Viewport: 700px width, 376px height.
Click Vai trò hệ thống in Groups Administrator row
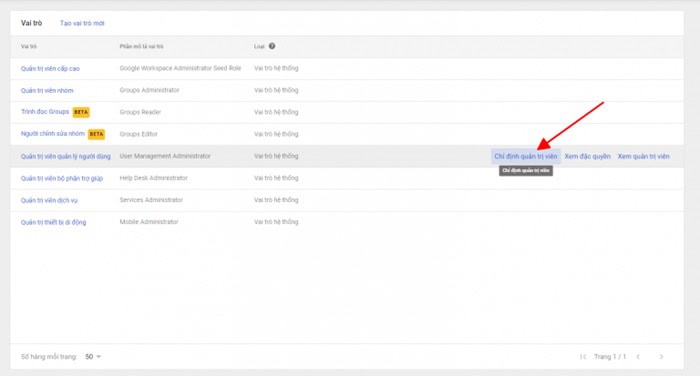(276, 90)
